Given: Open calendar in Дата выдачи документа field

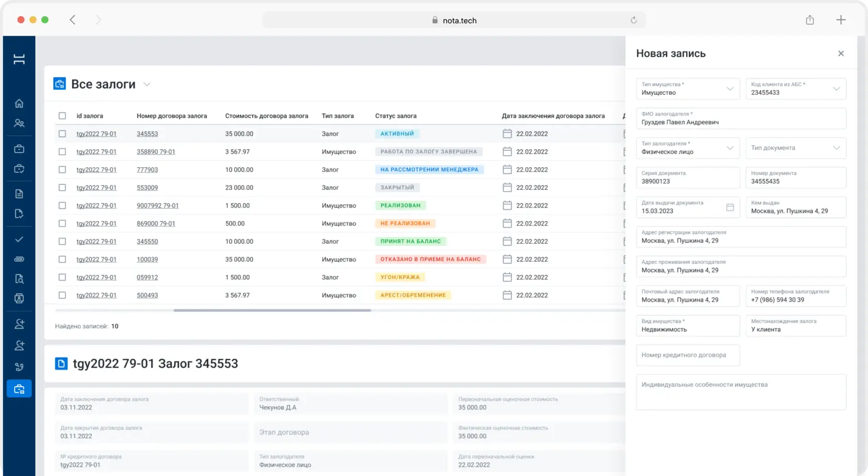Looking at the screenshot, I should (x=730, y=207).
